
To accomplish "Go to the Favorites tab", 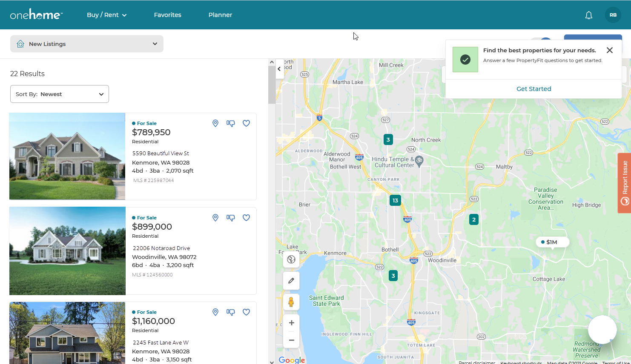I will click(x=167, y=15).
